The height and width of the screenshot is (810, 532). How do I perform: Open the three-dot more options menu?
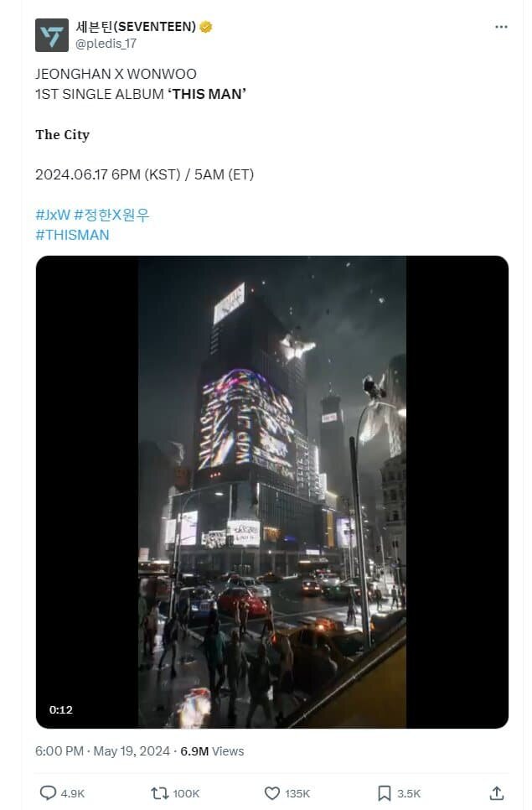coord(501,27)
